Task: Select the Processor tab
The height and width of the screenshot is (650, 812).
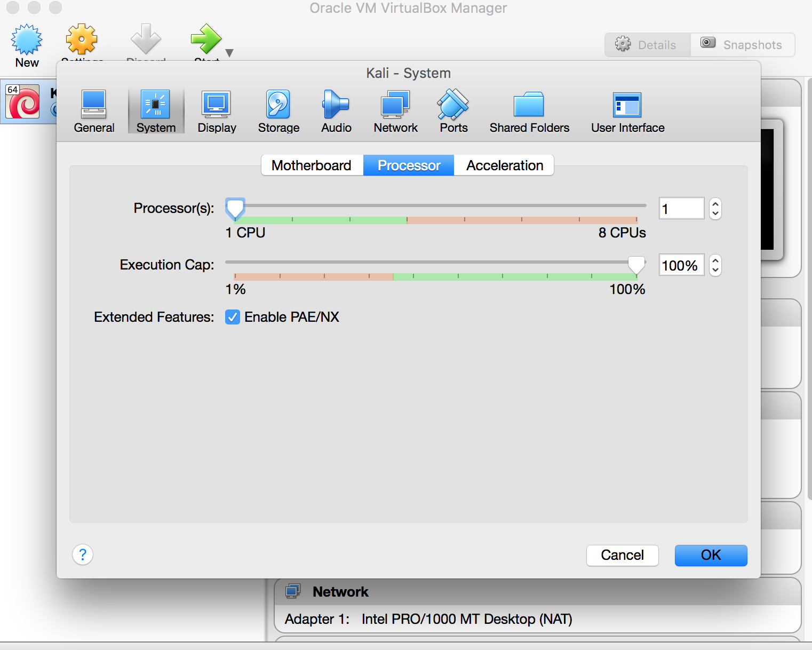Action: pos(409,165)
